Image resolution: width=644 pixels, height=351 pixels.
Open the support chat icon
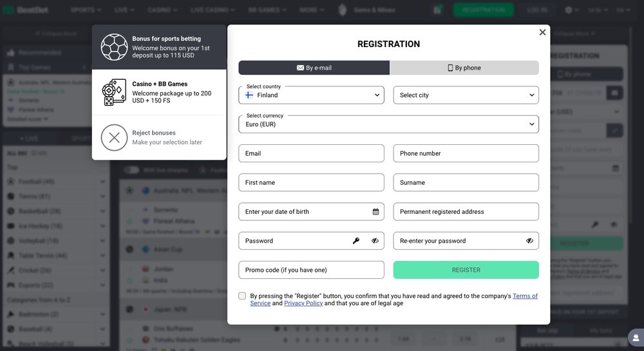[636, 337]
